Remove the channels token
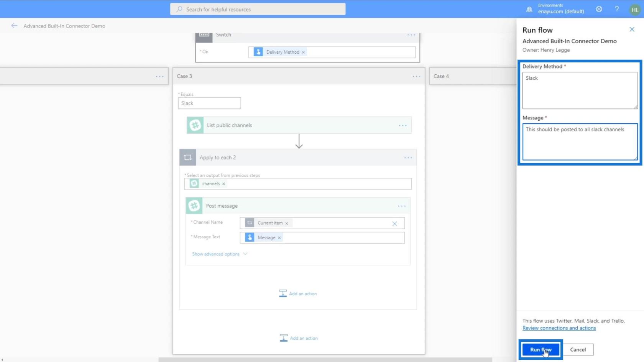Screen dimensions: 644x362 tap(223, 184)
